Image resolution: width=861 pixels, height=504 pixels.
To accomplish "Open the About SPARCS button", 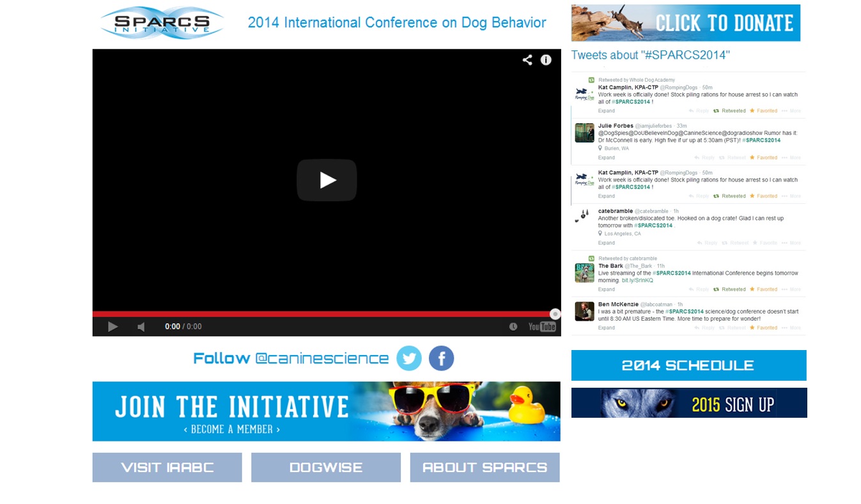I will (x=485, y=468).
